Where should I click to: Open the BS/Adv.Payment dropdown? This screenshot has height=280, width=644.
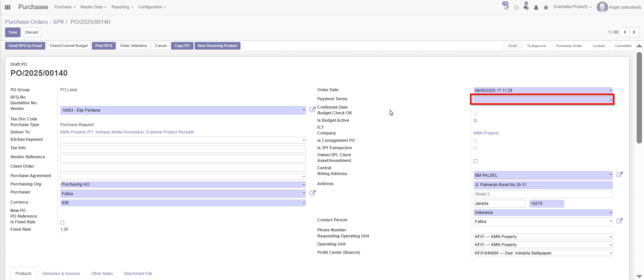pos(183,140)
